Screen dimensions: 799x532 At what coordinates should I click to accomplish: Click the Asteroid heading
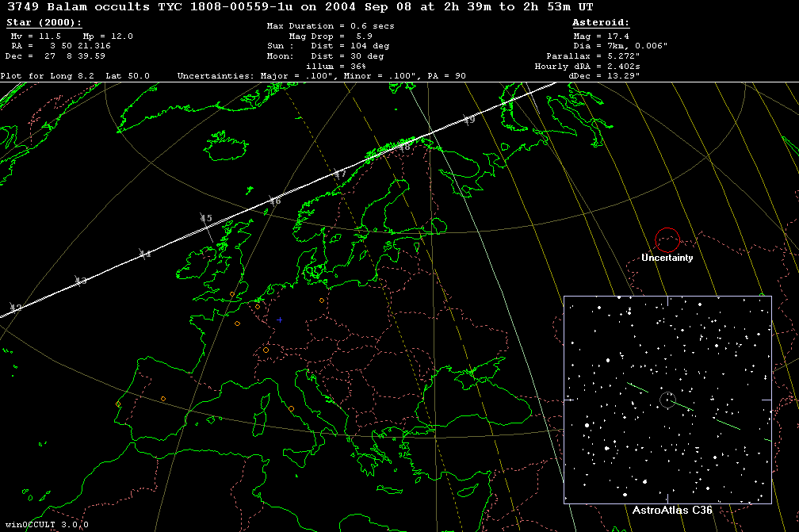click(601, 23)
